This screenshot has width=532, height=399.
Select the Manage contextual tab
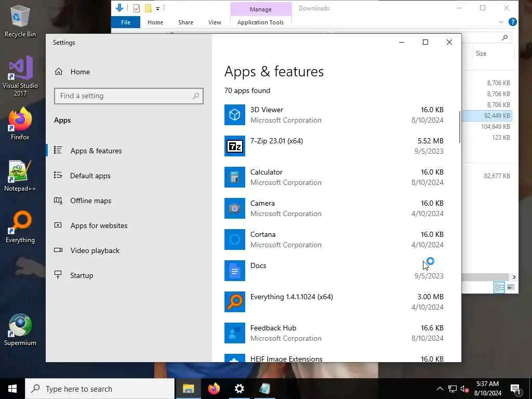pyautogui.click(x=261, y=9)
